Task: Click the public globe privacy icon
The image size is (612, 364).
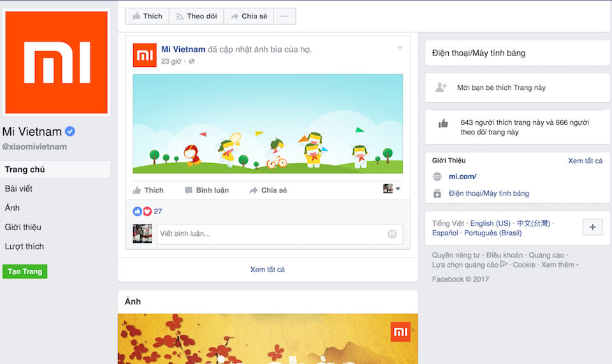Action: [x=191, y=61]
